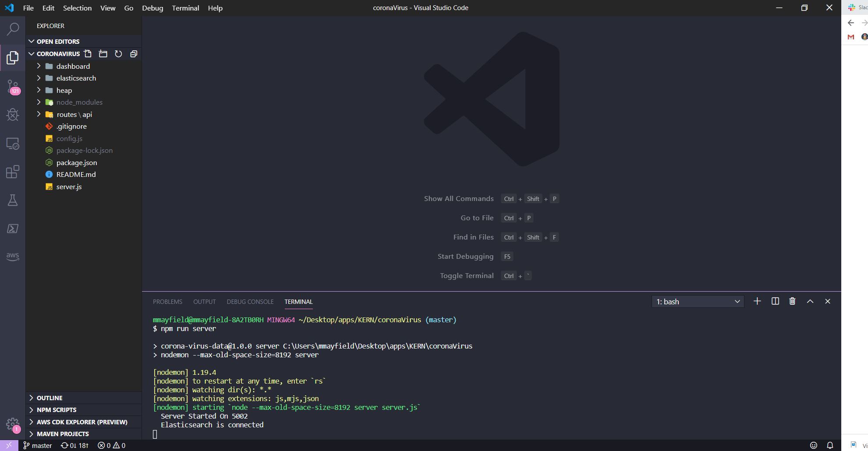
Task: Kill the terminal with trash icon
Action: click(792, 301)
